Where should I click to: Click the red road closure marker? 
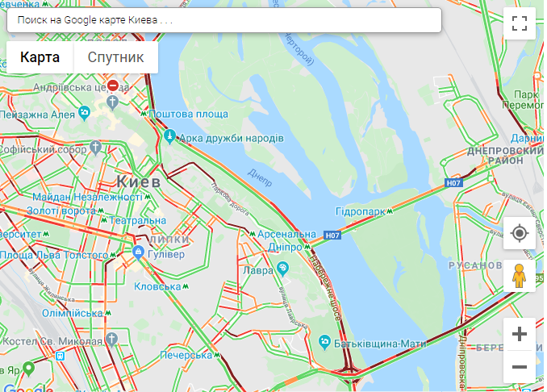[x=113, y=85]
